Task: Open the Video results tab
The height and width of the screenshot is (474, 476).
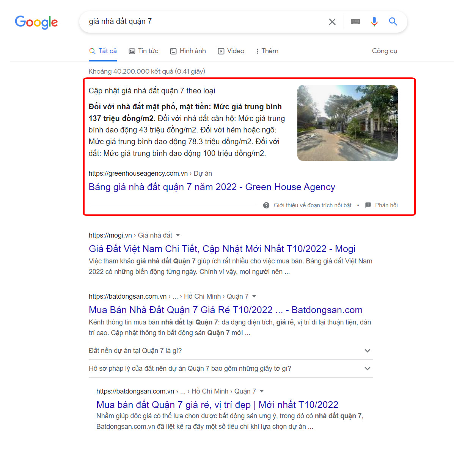Action: pos(231,51)
